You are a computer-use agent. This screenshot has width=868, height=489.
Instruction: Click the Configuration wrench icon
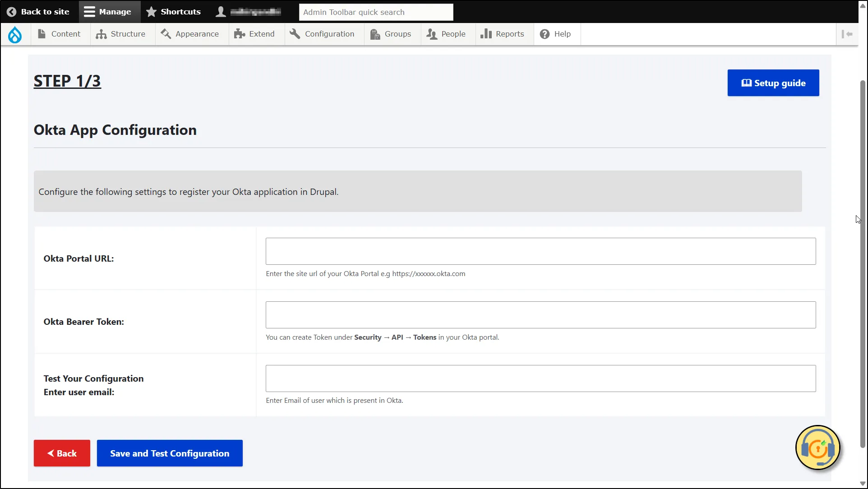(295, 34)
